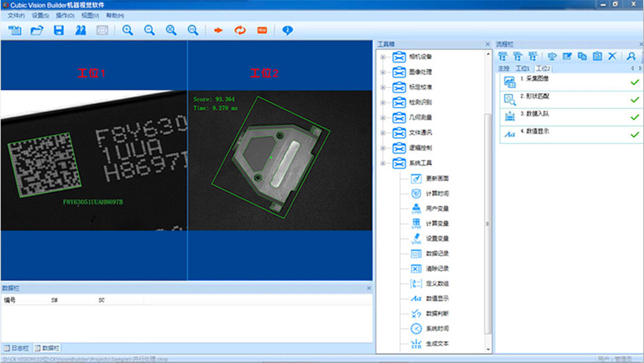Toggle green checkmark on 数值显示 step

pos(634,134)
